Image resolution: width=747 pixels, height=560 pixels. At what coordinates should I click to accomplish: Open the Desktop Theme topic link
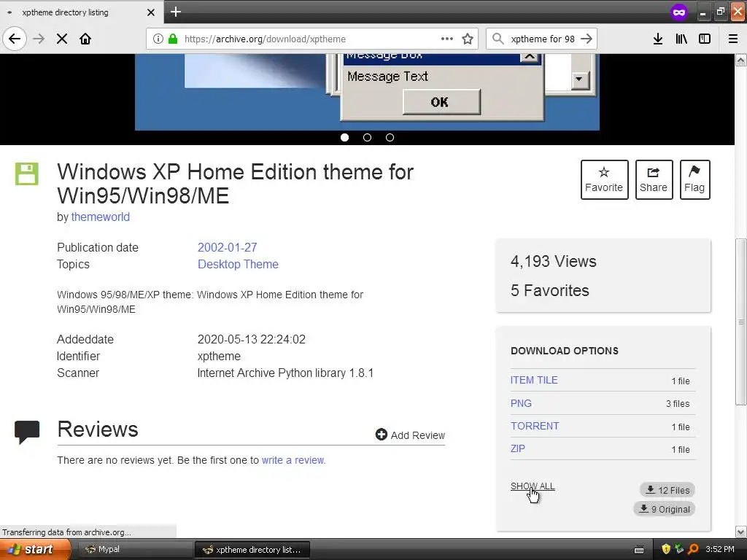[239, 264]
